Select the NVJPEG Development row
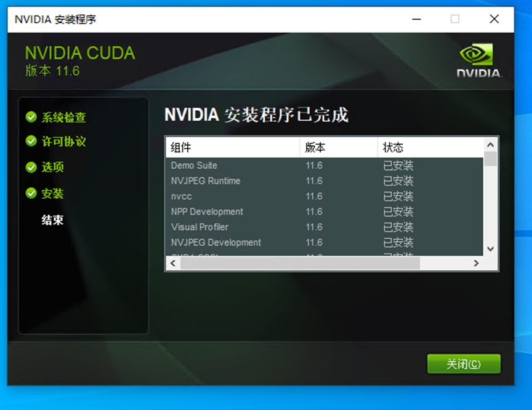 pyautogui.click(x=324, y=243)
